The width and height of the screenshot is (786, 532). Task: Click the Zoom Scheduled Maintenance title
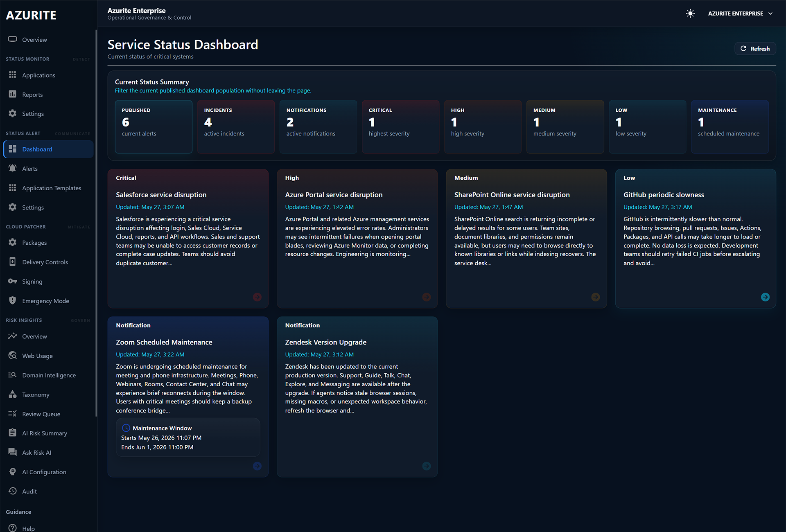[164, 342]
